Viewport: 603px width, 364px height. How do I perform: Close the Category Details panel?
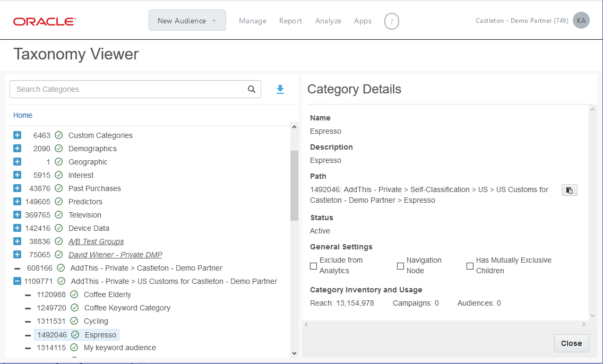coord(571,343)
